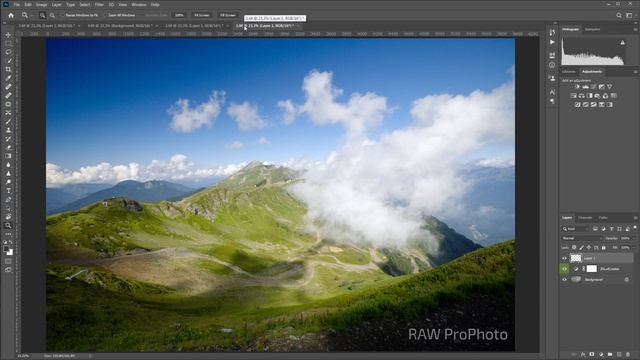
Task: Open the Layers panel menu
Action: 635,218
